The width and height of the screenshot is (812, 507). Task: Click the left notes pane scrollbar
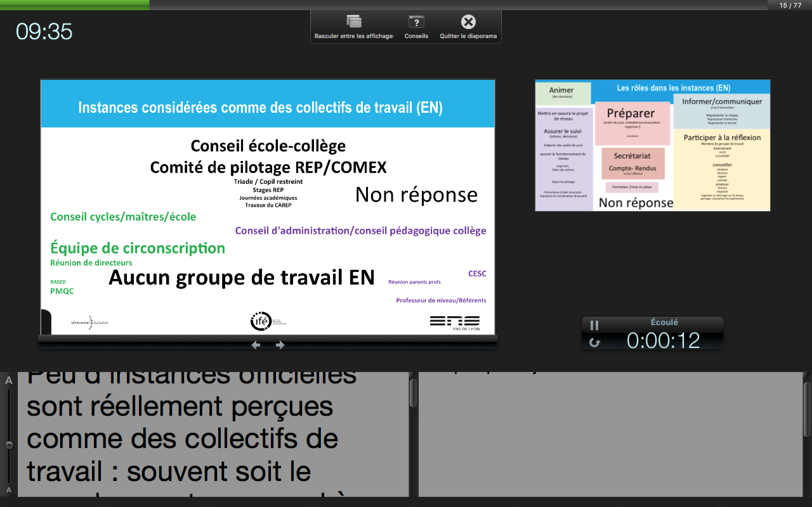(413, 393)
